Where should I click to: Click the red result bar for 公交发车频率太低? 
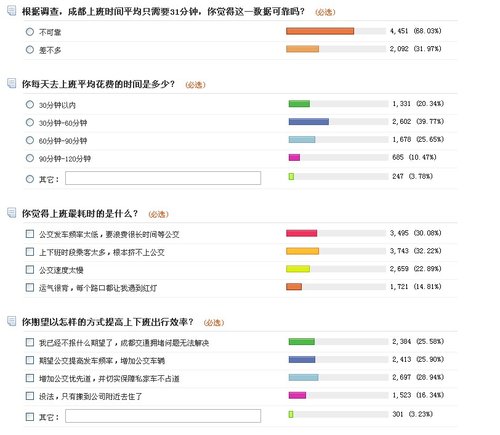click(302, 233)
